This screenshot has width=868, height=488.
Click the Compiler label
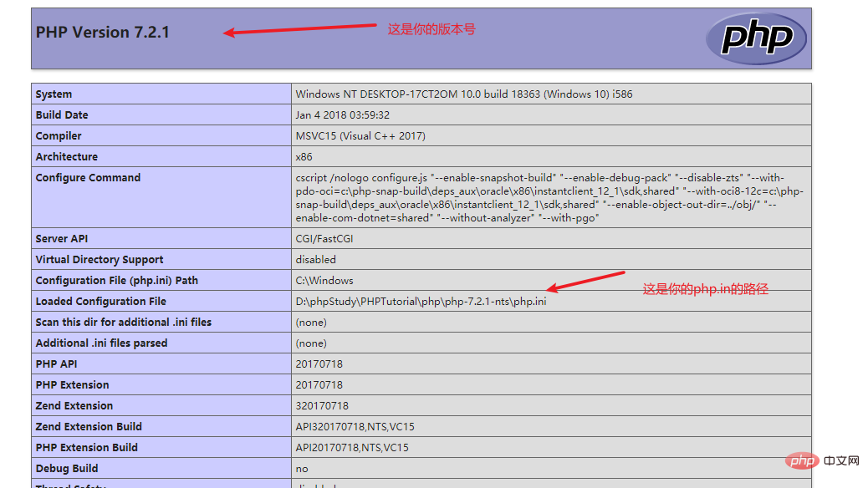59,136
